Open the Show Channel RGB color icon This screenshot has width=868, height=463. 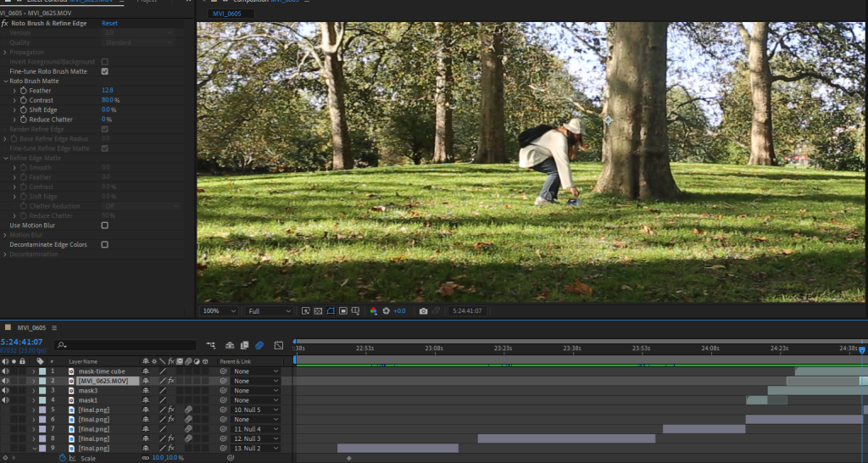click(373, 311)
